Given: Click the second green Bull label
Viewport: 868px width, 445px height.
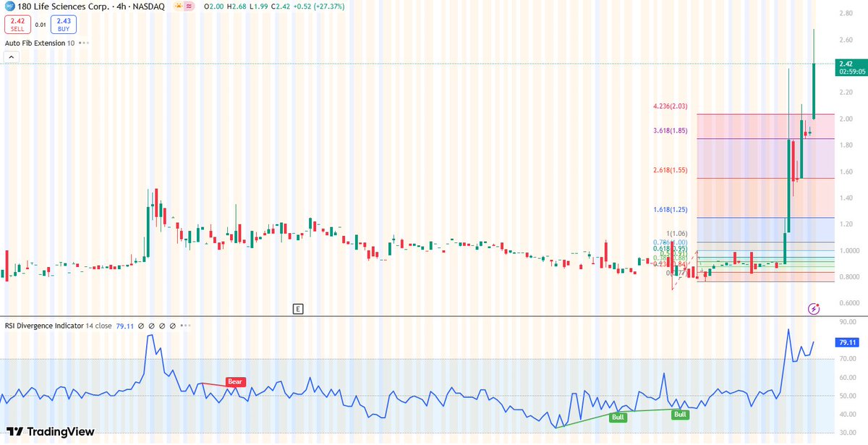Looking at the screenshot, I should [x=680, y=415].
